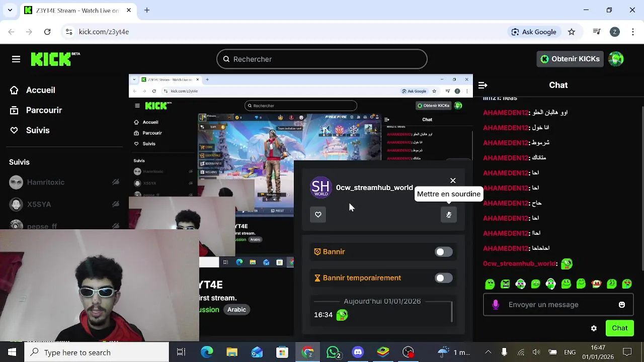Click the ENG language indicator
644x362 pixels.
[x=570, y=352]
